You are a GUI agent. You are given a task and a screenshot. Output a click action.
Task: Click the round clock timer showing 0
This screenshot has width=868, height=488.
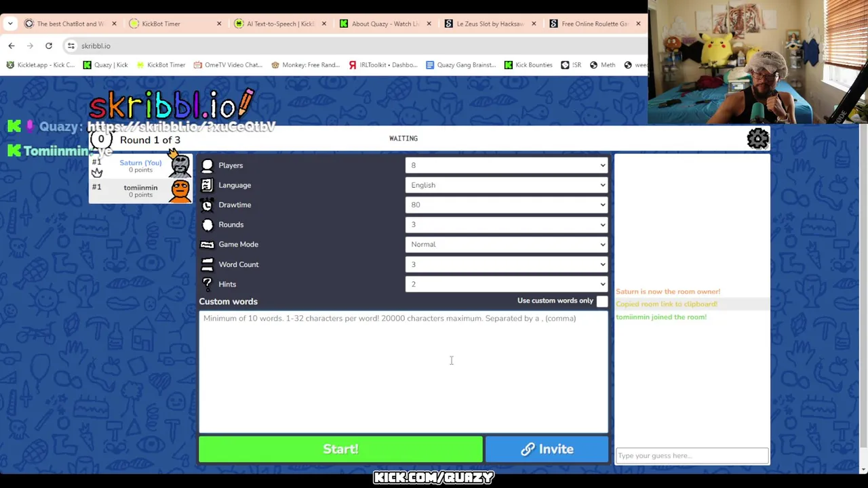pyautogui.click(x=101, y=140)
